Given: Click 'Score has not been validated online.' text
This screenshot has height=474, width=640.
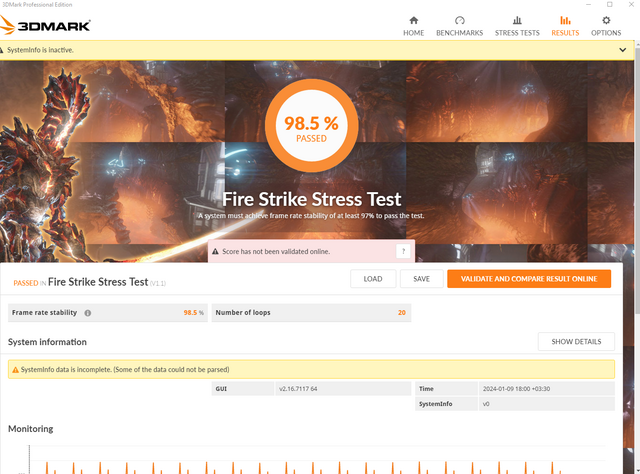Looking at the screenshot, I should [276, 251].
